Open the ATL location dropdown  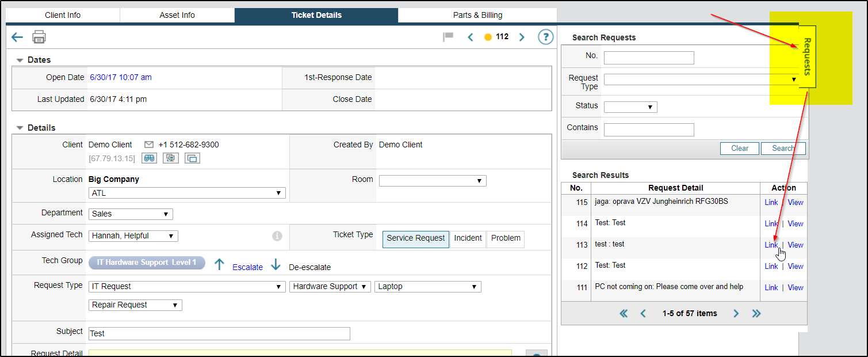(187, 193)
